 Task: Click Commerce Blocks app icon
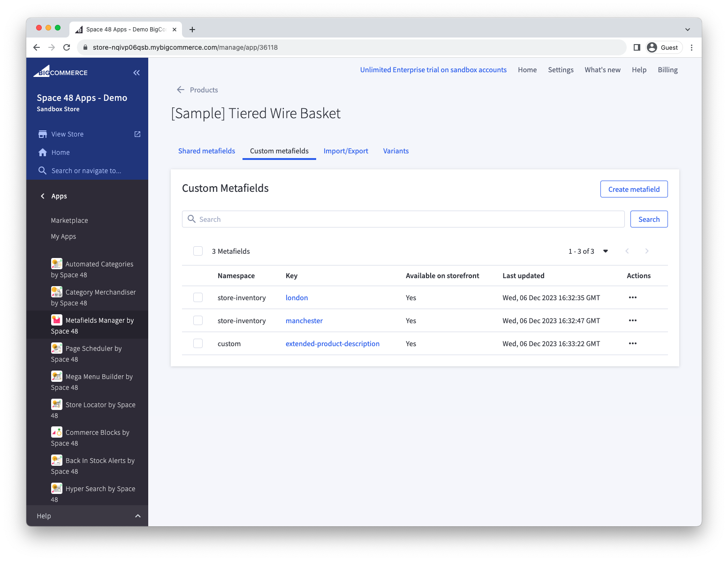coord(57,432)
